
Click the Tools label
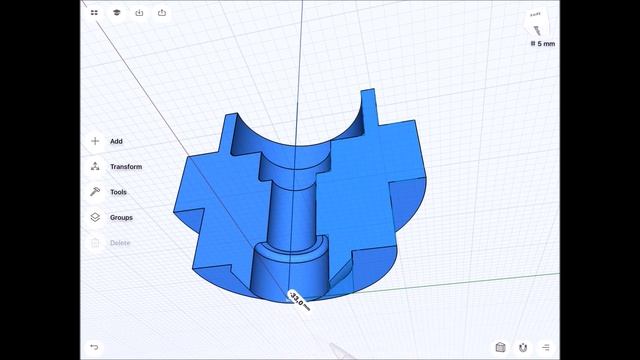[118, 192]
